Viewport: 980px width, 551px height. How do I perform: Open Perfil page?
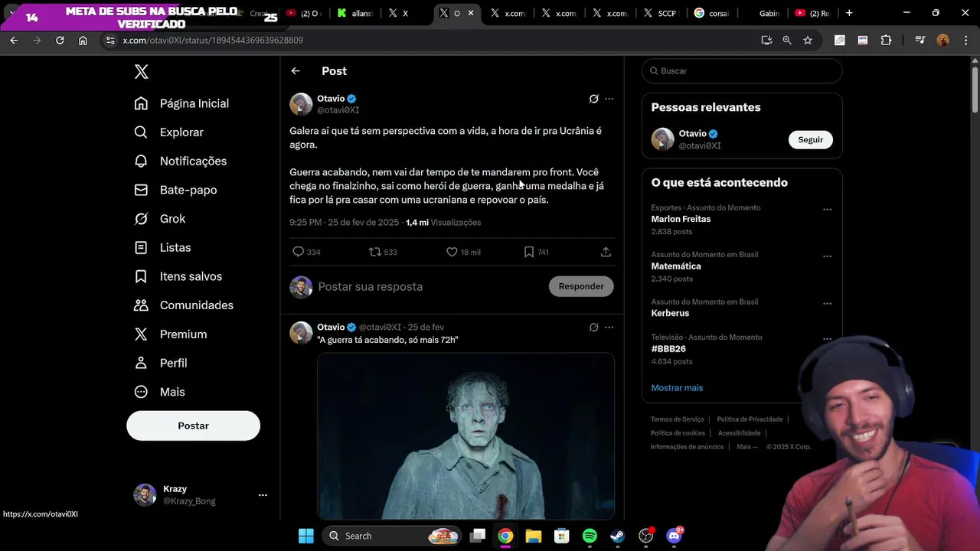[160, 363]
